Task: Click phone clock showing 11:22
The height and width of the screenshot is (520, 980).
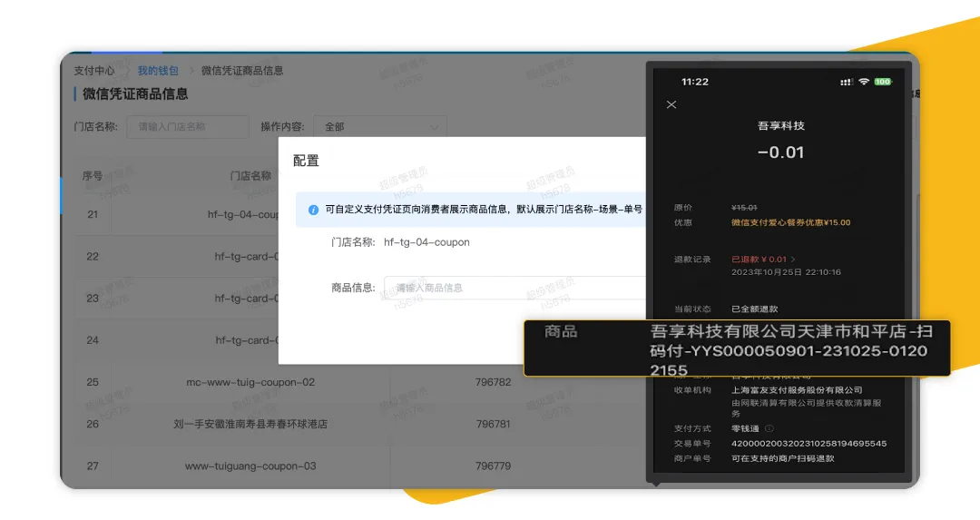Action: pos(695,82)
